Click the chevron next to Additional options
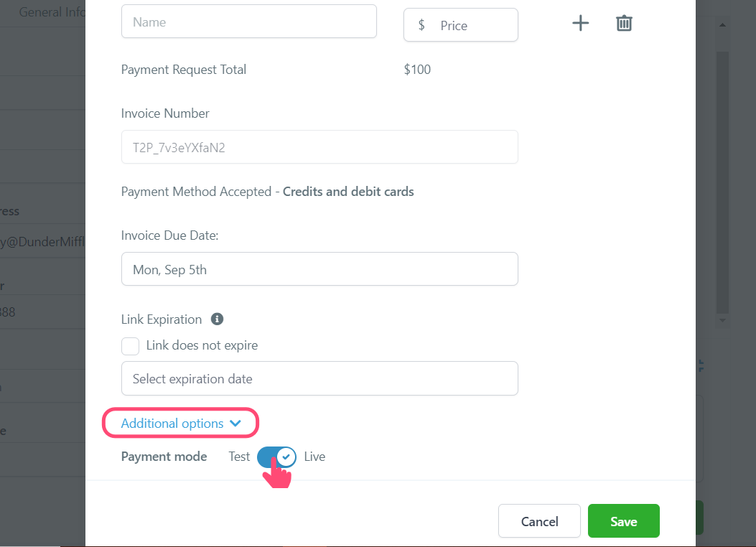 pos(235,423)
